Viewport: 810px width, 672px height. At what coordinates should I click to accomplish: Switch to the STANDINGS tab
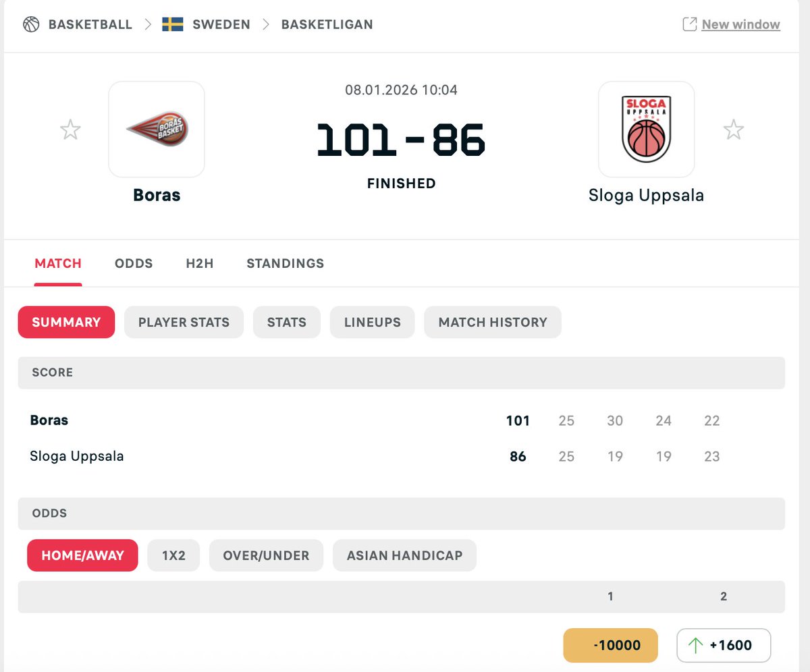[286, 263]
